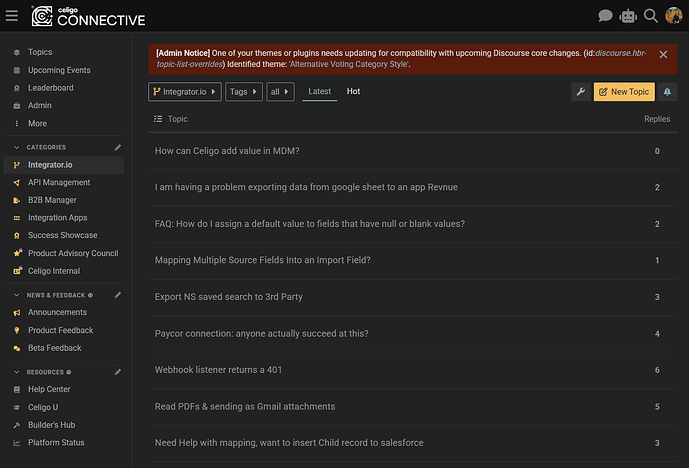
Task: Open 'Export NS saved search to 3rd Party'
Action: tap(228, 297)
